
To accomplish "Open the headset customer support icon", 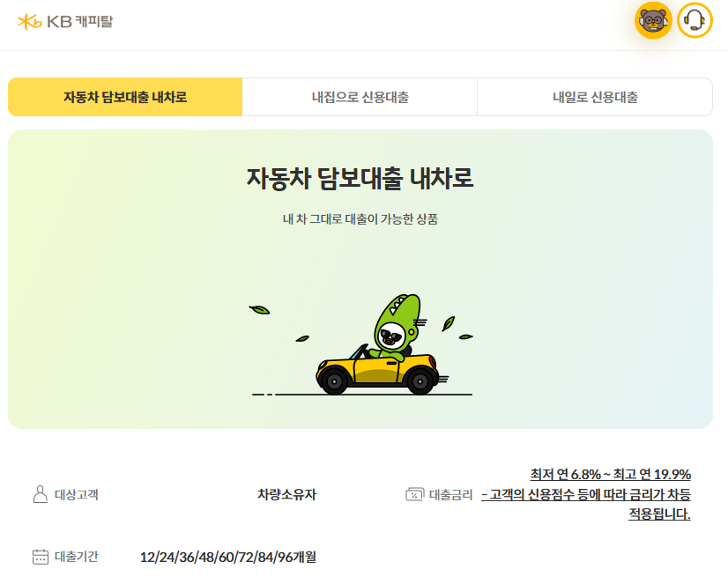I will coord(695,20).
